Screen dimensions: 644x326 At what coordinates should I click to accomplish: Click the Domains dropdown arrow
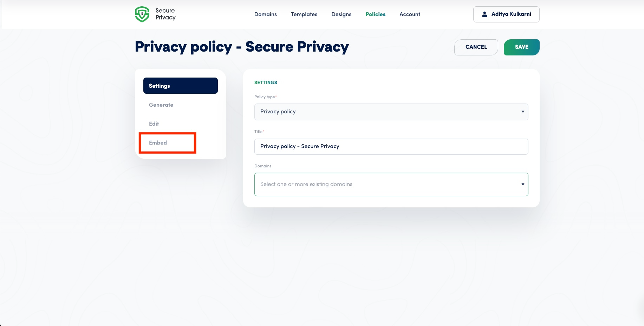tap(523, 184)
